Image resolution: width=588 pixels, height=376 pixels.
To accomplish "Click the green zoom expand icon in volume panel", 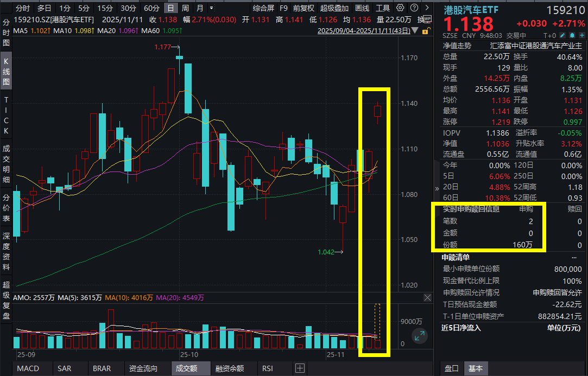I will 420,336.
